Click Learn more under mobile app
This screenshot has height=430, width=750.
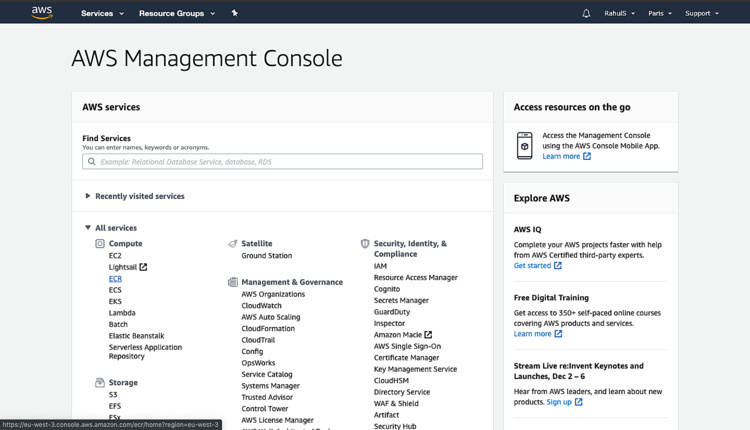pos(561,156)
